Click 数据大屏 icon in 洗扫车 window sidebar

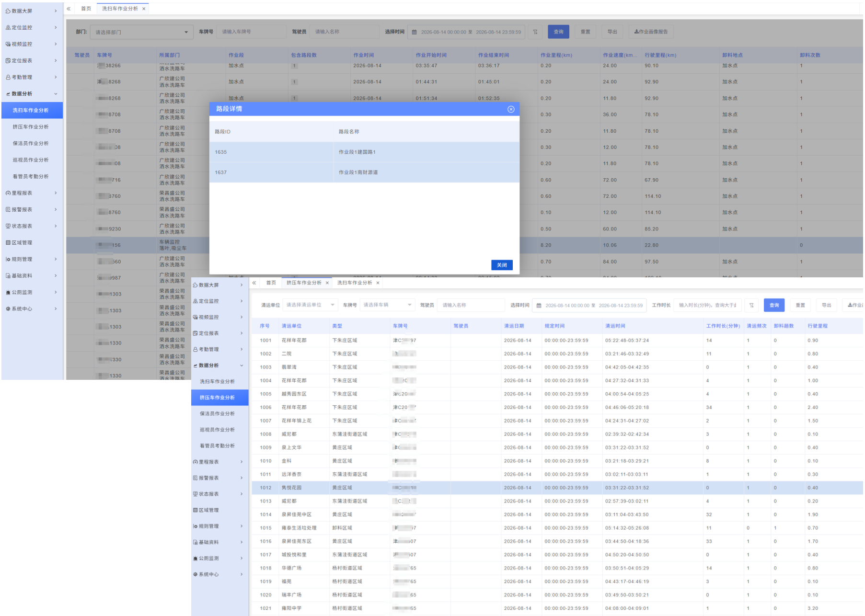8,11
